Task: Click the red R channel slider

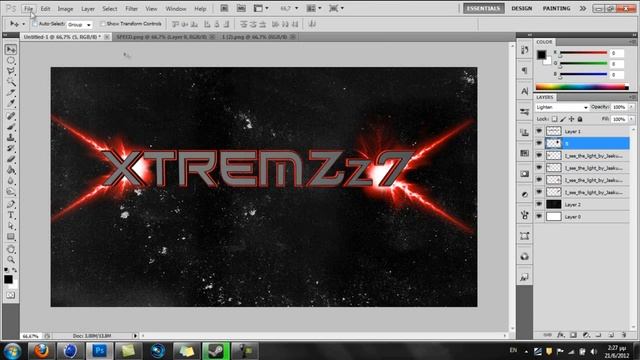Action: pyautogui.click(x=583, y=53)
